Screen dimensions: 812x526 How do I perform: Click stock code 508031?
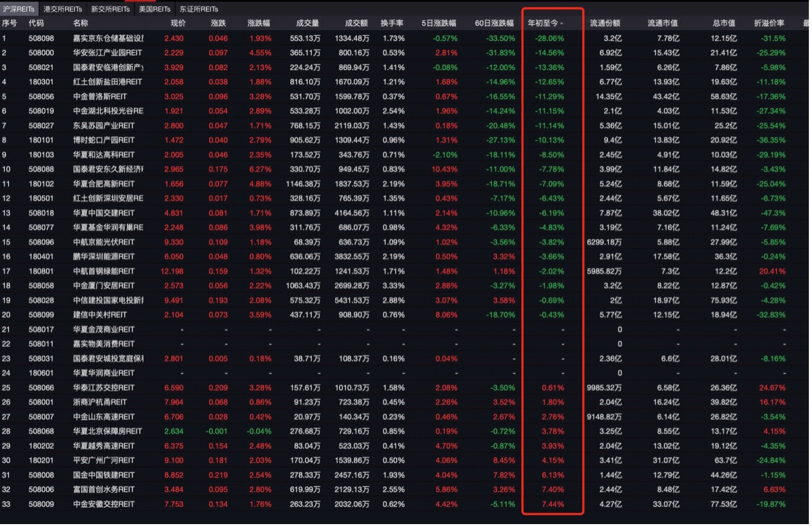tap(41, 359)
